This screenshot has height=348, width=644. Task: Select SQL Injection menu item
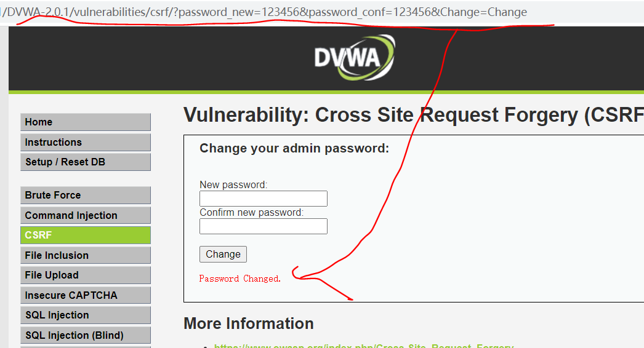pos(86,315)
